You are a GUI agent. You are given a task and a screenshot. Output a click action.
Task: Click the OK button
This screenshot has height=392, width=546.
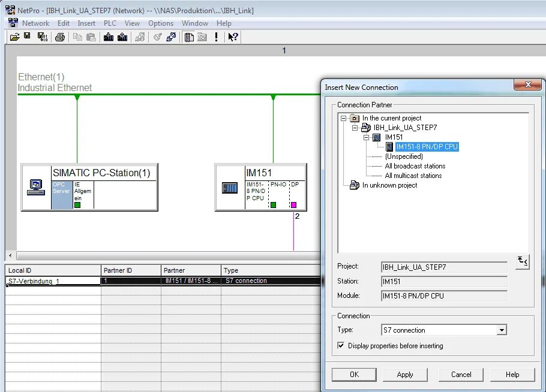[354, 375]
